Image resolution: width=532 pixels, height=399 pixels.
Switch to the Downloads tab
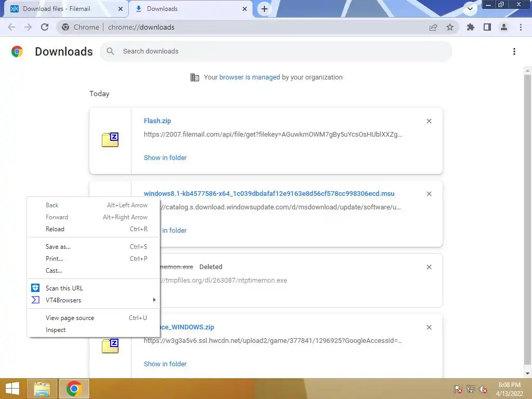190,9
